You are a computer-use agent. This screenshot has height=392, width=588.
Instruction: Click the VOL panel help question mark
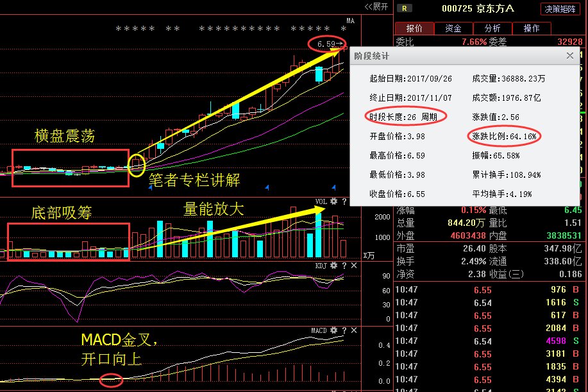(x=344, y=201)
